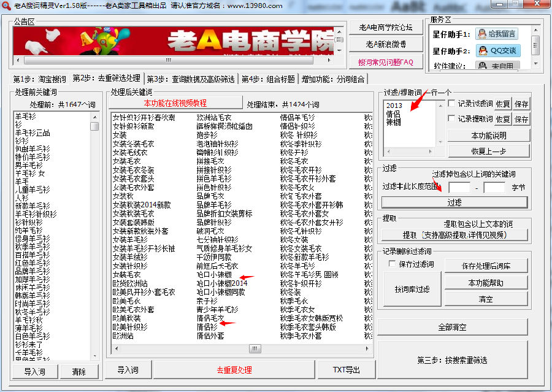
Task: Select 特价羊毛衫 in left list
Action: (33, 157)
